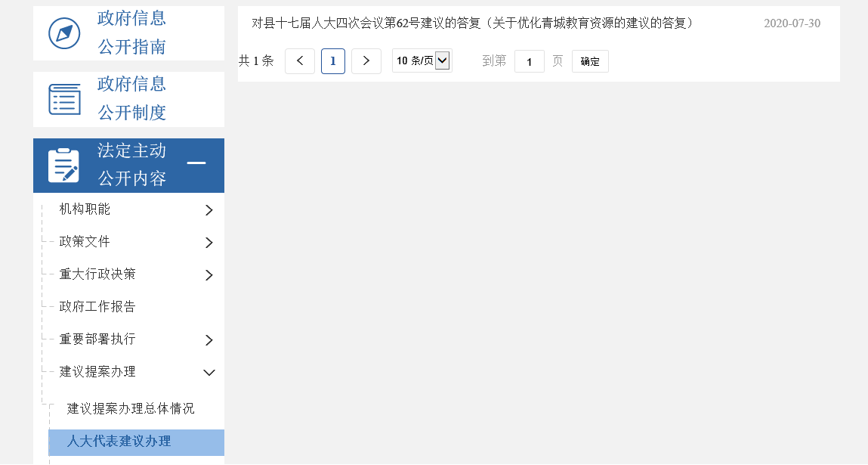Screen dimensions: 868x465
Task: Click the 确定 button to jump page
Action: coord(590,62)
